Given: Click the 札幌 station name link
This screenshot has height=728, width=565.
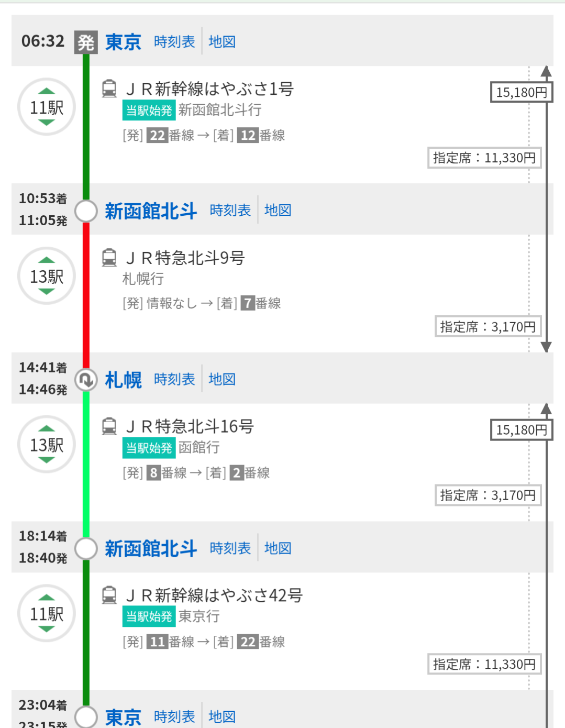Looking at the screenshot, I should click(x=124, y=380).
